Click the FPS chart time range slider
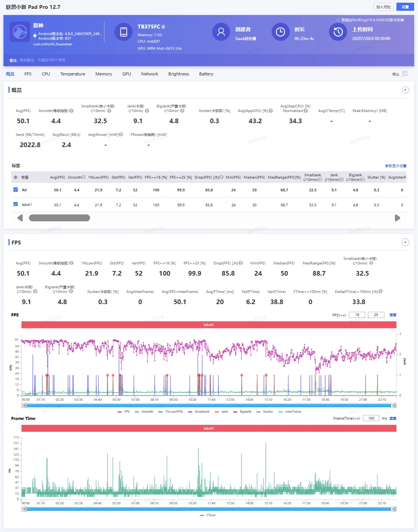The width and height of the screenshot is (418, 532). click(208, 405)
